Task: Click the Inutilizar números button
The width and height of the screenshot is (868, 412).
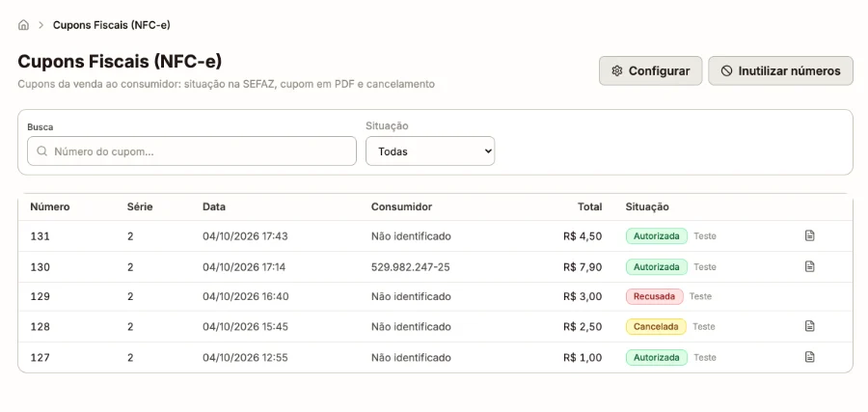Action: coord(780,70)
